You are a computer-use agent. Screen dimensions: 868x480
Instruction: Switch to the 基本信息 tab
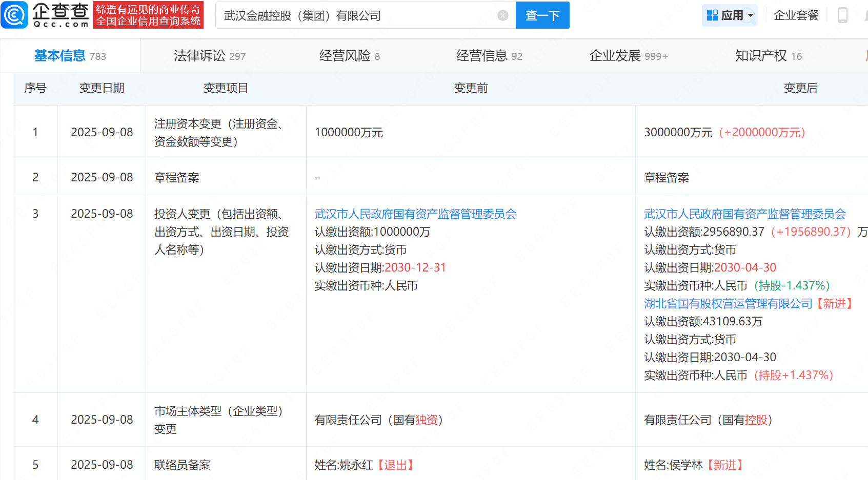tap(70, 56)
